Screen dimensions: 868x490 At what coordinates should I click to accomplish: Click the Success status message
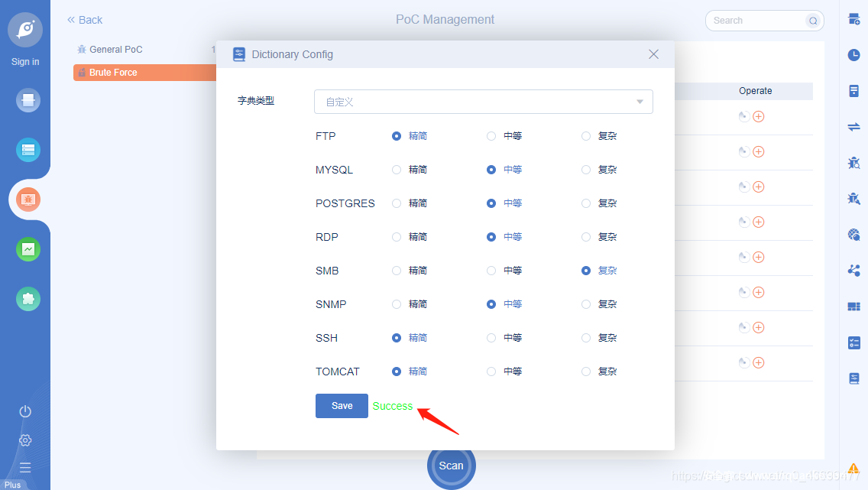pos(393,406)
